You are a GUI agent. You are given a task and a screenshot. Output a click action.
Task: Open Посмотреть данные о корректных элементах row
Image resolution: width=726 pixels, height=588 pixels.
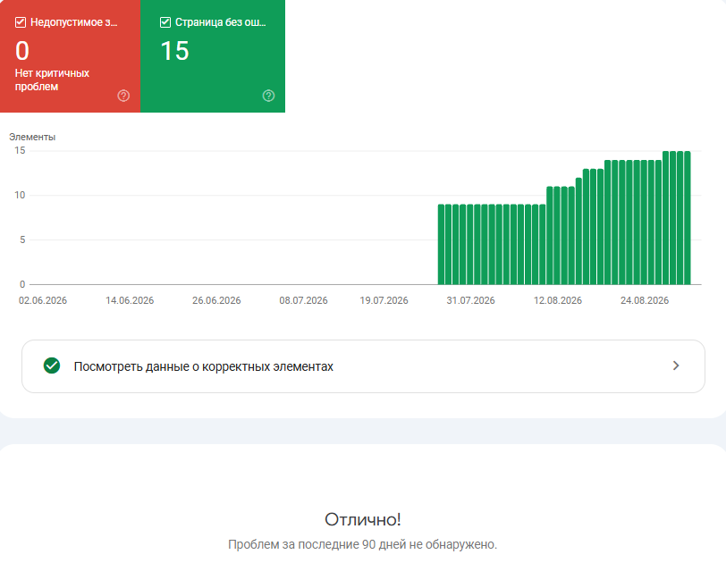[364, 366]
